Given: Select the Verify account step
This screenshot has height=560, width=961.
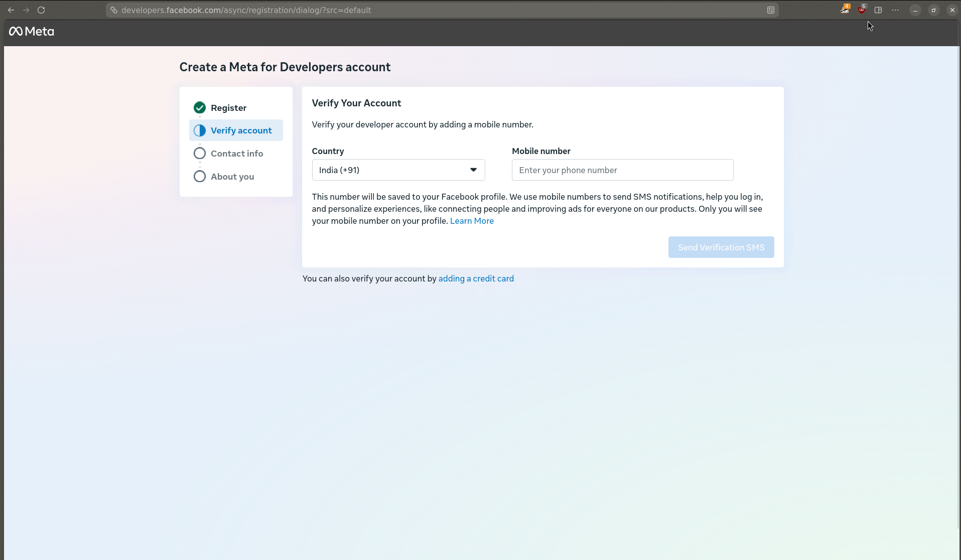Looking at the screenshot, I should click(x=236, y=130).
